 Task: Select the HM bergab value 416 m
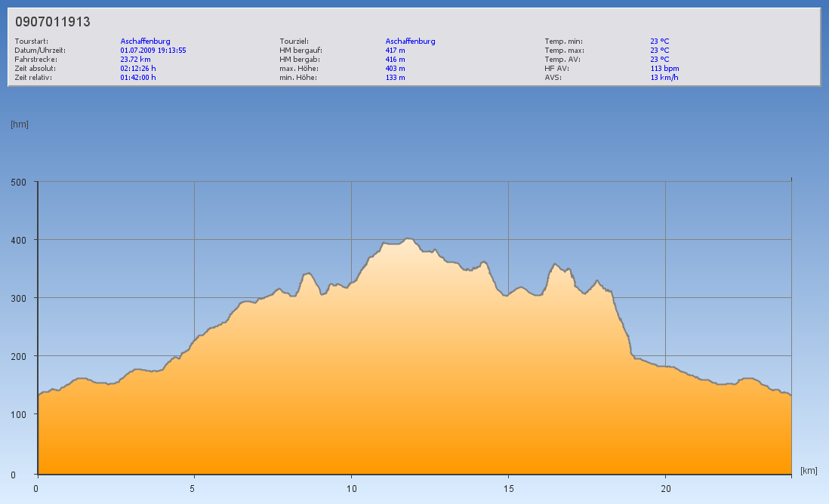395,59
